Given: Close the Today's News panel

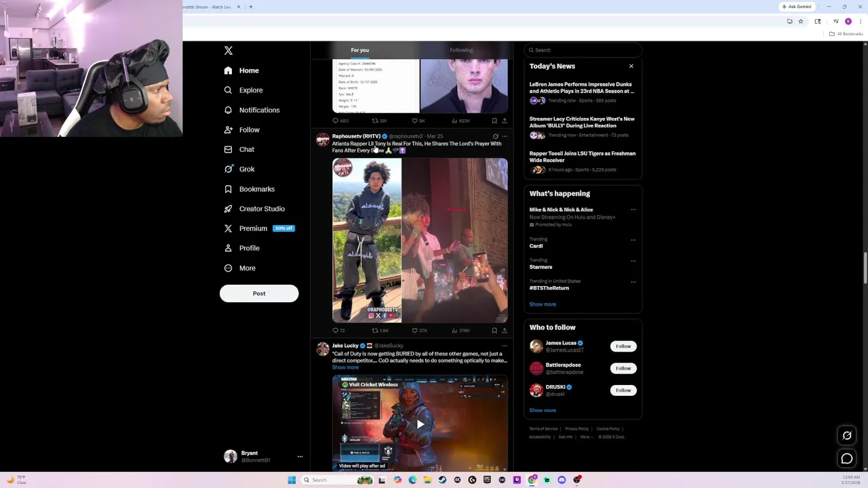Looking at the screenshot, I should coord(631,66).
